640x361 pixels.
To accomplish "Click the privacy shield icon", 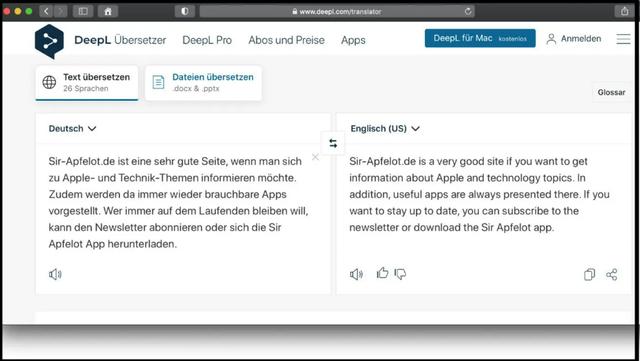I will 184,11.
